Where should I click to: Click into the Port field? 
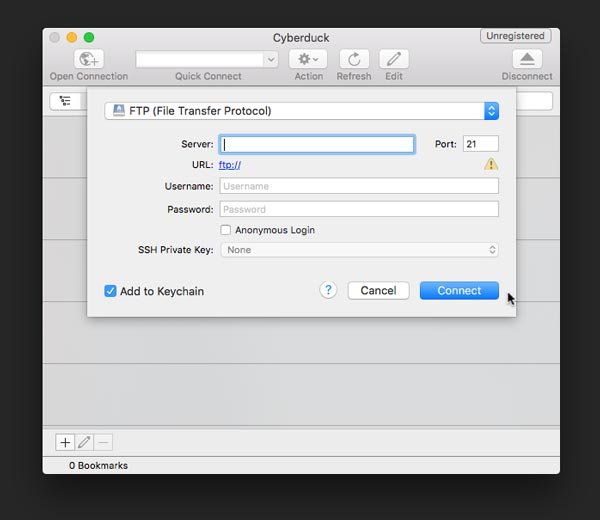click(x=481, y=144)
